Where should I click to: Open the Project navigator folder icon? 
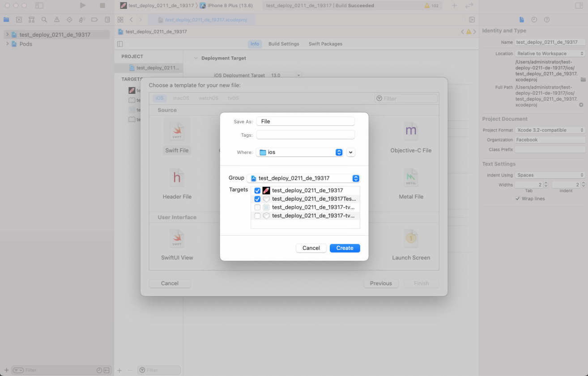tap(6, 20)
